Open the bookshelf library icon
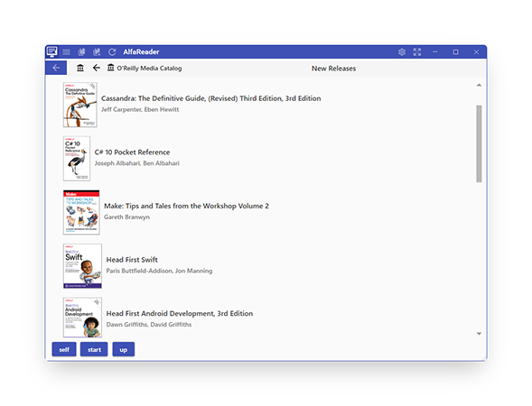 click(x=81, y=51)
